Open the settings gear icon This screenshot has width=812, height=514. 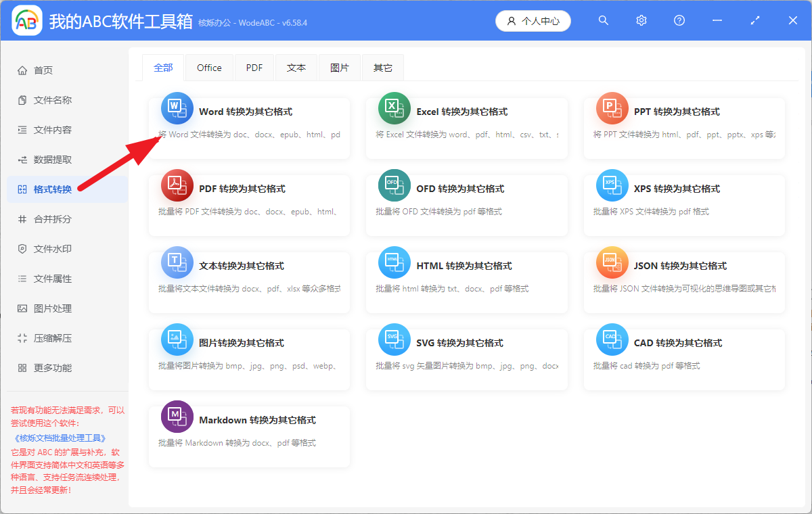pos(641,20)
